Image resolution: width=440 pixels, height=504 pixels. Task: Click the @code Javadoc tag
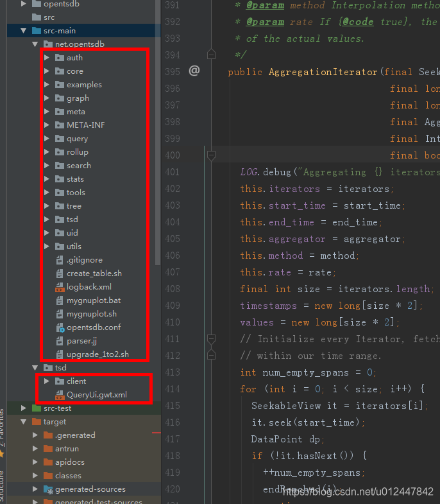coord(358,22)
